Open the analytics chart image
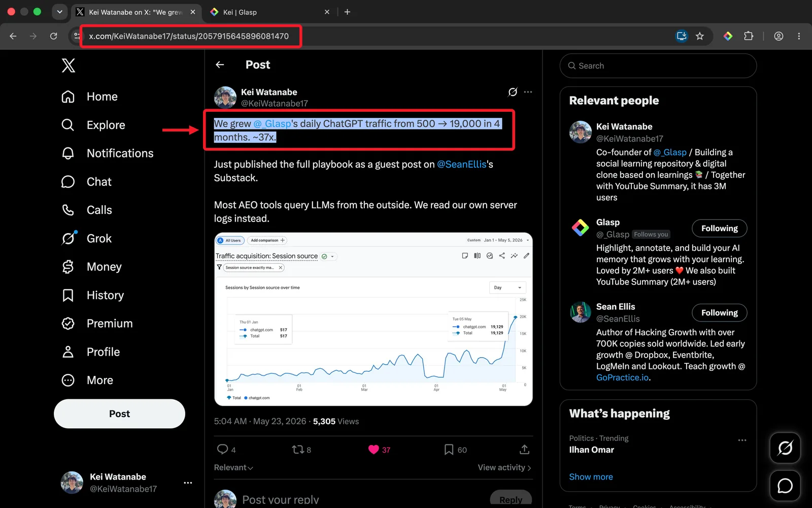Image resolution: width=812 pixels, height=508 pixels. point(374,319)
